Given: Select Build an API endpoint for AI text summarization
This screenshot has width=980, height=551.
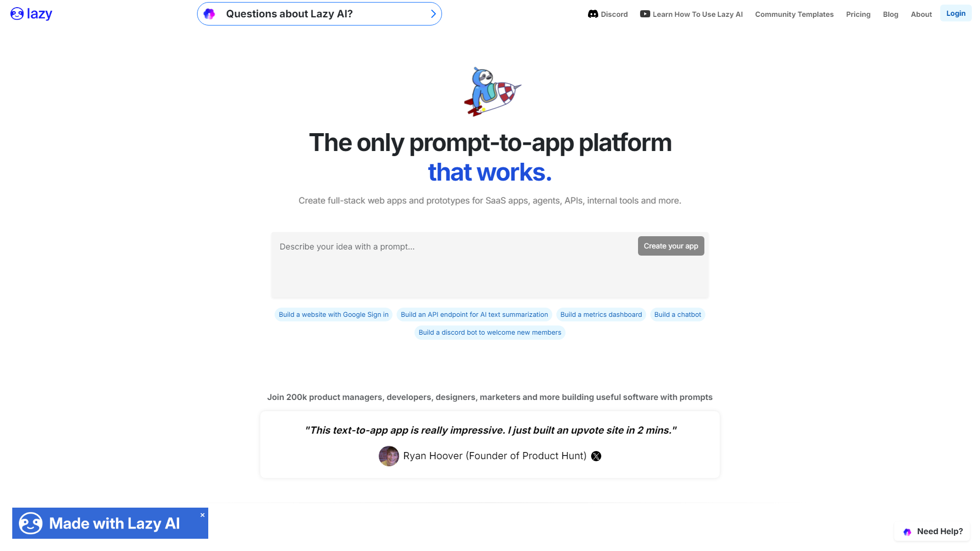Looking at the screenshot, I should click(x=474, y=314).
